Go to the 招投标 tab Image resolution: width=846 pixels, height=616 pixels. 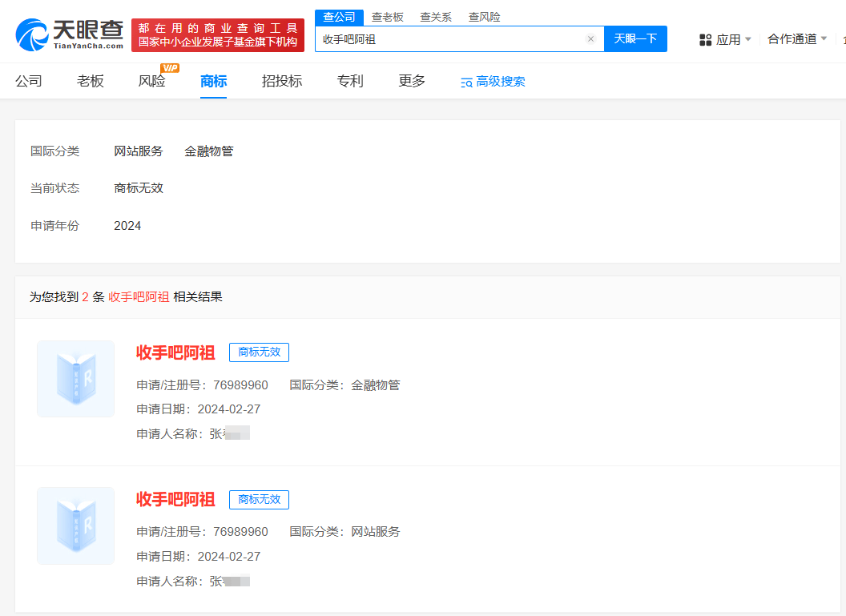282,81
